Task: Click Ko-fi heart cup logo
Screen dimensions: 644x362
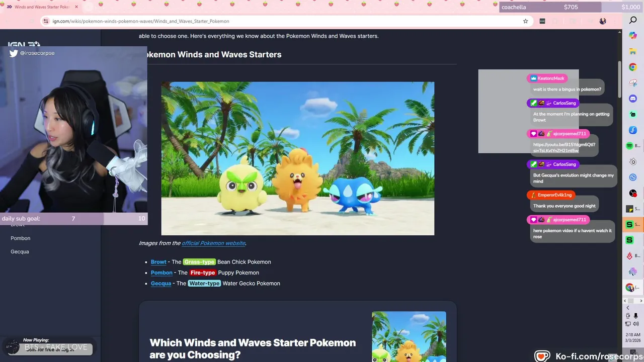Action: click(542, 356)
